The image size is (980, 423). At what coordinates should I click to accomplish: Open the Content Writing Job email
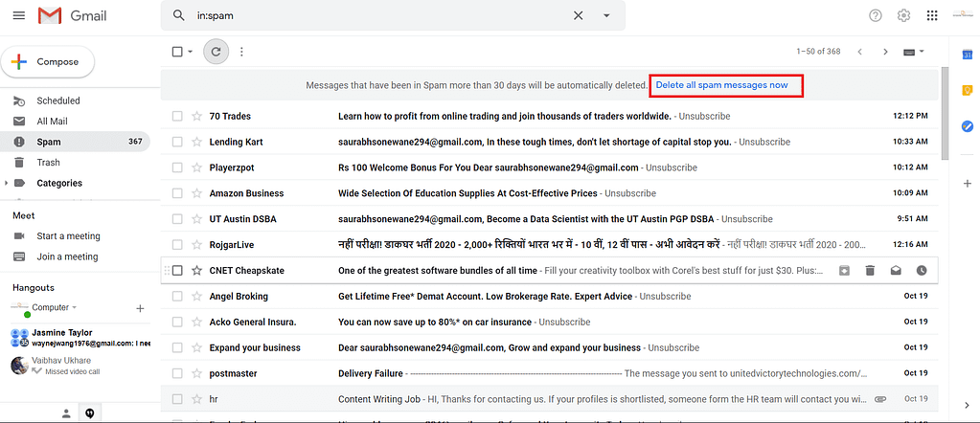[549, 399]
